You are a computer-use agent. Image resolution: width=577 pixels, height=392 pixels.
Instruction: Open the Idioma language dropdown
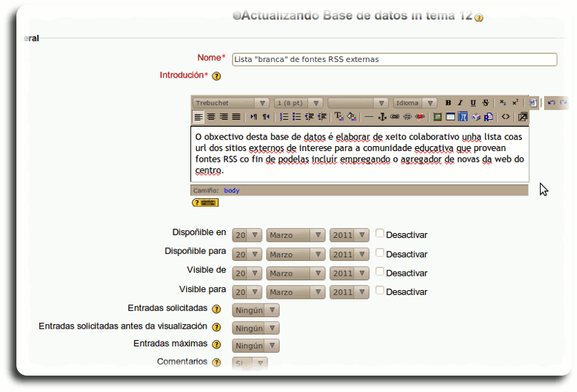pyautogui.click(x=414, y=103)
